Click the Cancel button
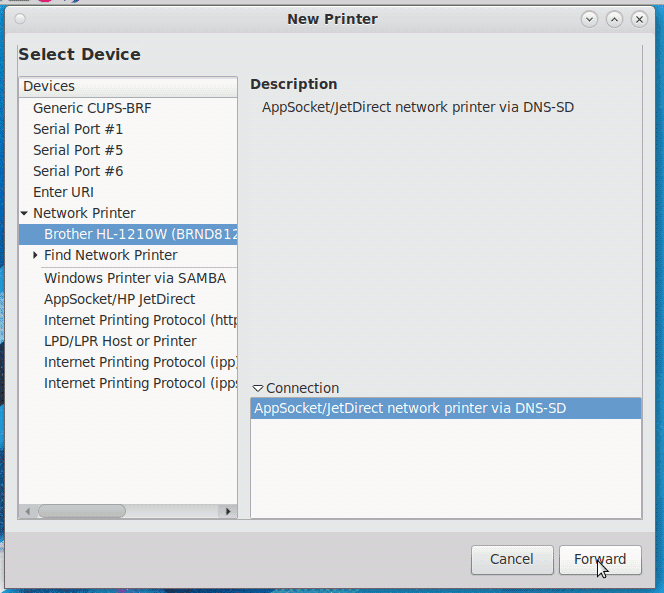Screen dimensions: 664x593 click(512, 560)
